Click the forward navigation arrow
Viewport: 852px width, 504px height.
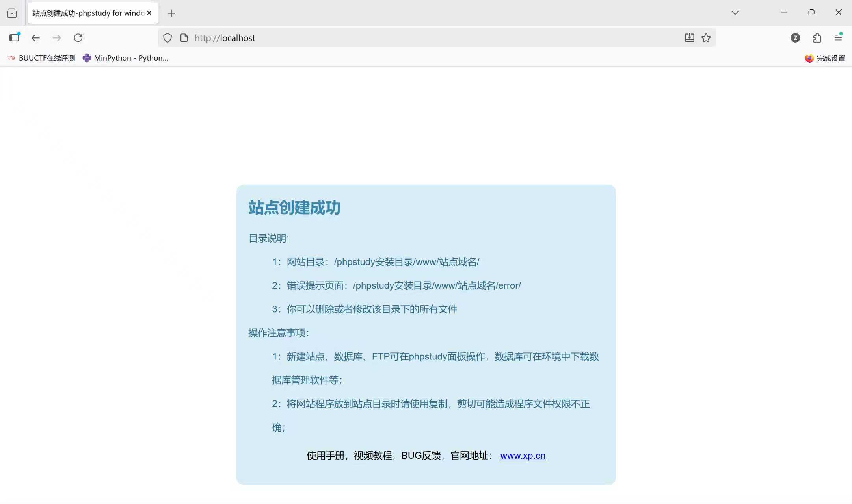[x=57, y=37]
